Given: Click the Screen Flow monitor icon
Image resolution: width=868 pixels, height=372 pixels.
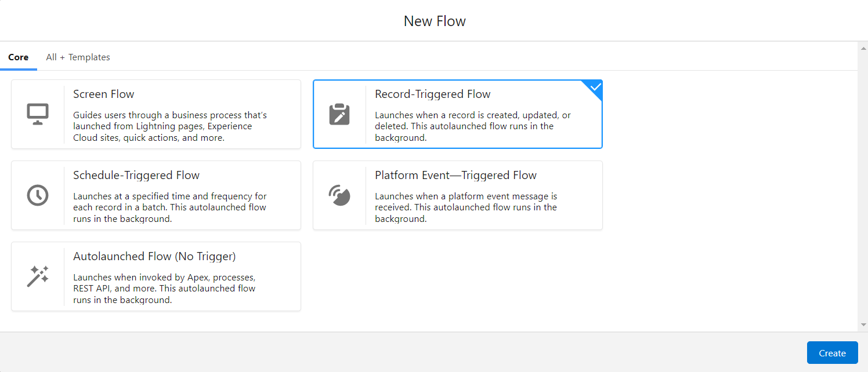Looking at the screenshot, I should (38, 114).
